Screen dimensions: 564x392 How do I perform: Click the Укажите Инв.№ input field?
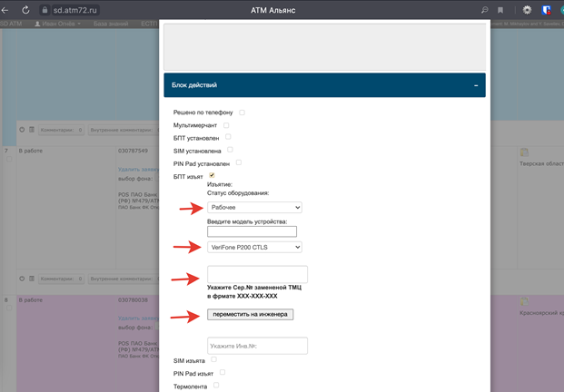[x=257, y=346]
